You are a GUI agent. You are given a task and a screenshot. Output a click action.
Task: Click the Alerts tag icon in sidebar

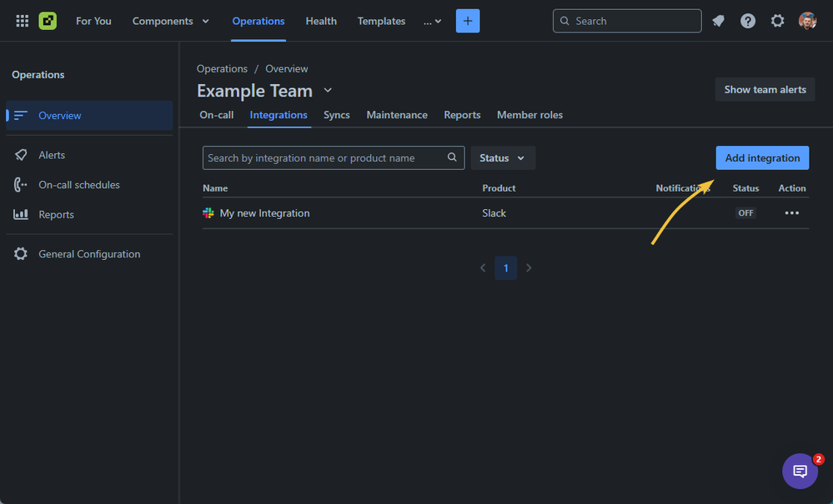(21, 155)
